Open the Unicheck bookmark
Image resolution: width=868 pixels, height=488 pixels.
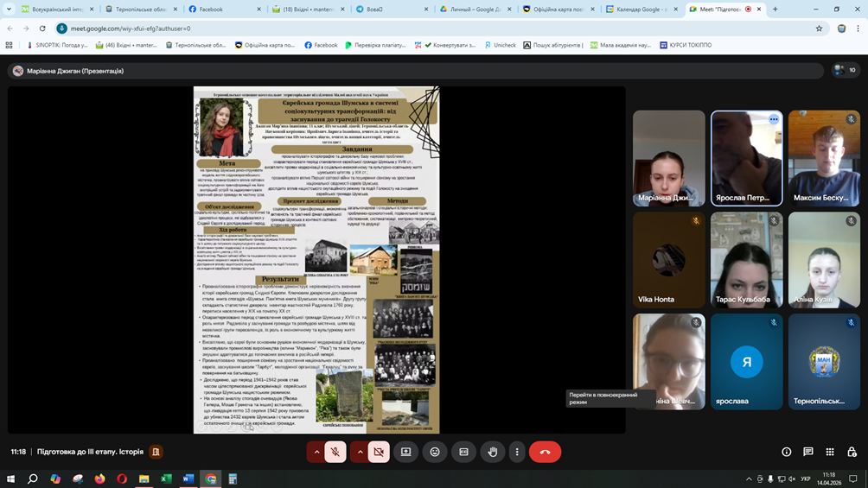(500, 45)
